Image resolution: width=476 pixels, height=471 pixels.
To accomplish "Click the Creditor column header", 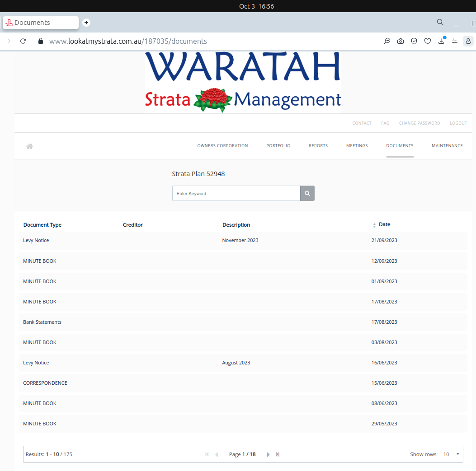I will coord(132,225).
